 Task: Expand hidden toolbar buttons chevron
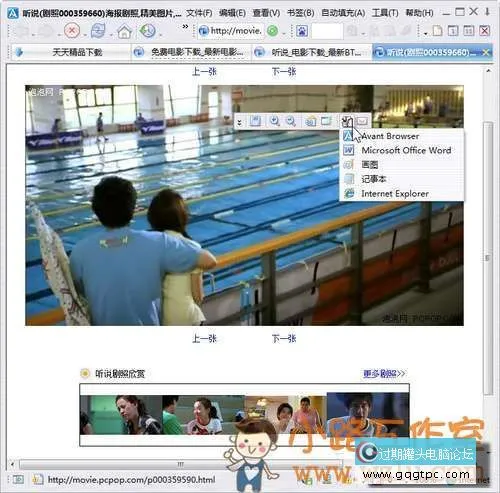[185, 27]
